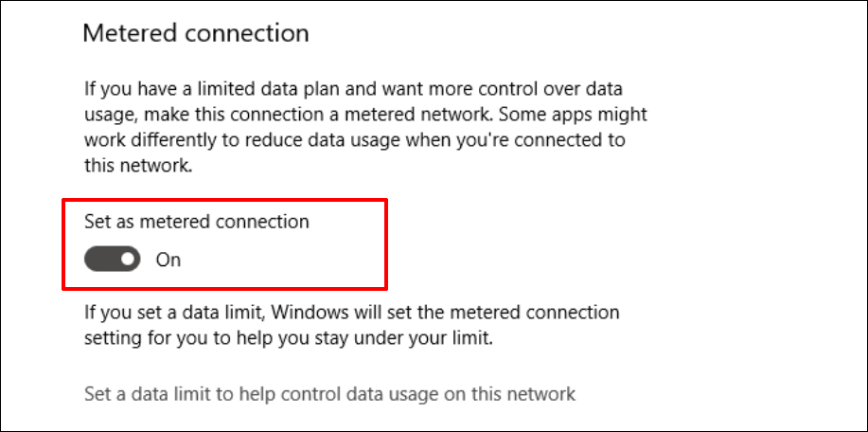Click the "Metered connection" heading
The height and width of the screenshot is (432, 868).
coord(196,33)
